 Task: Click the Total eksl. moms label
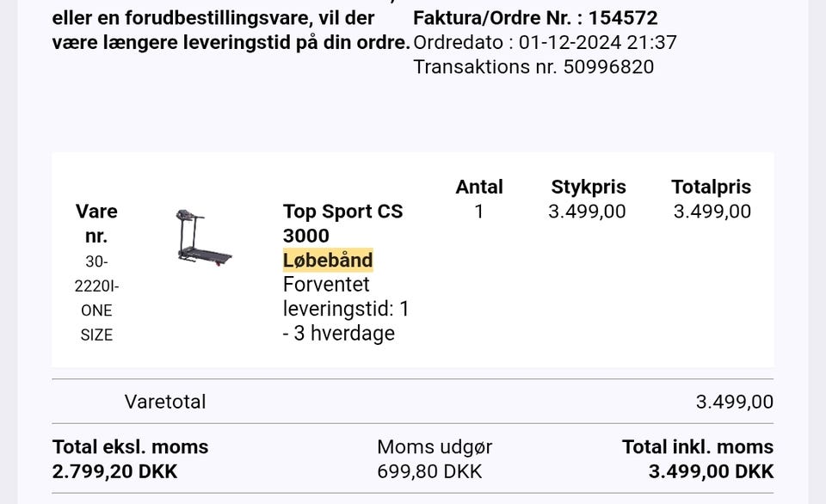[x=130, y=446]
